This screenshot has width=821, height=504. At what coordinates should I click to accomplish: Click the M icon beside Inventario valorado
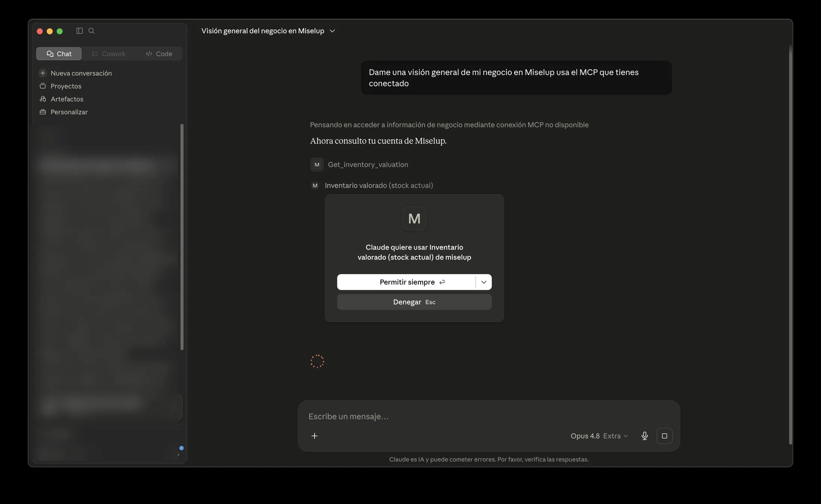click(315, 185)
